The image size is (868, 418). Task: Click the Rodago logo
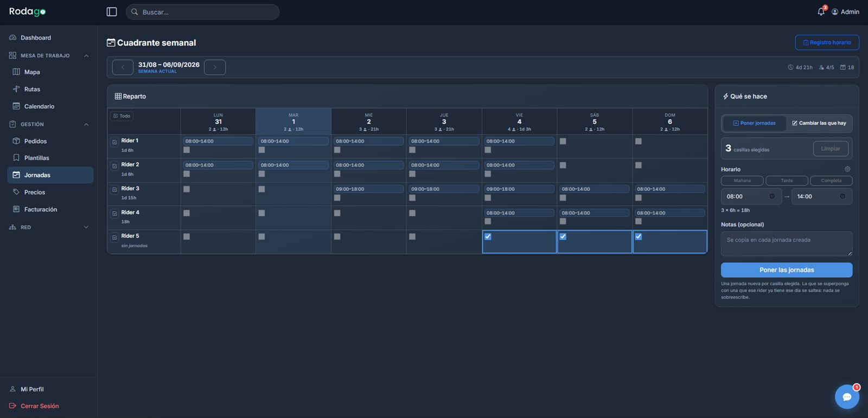coord(28,11)
